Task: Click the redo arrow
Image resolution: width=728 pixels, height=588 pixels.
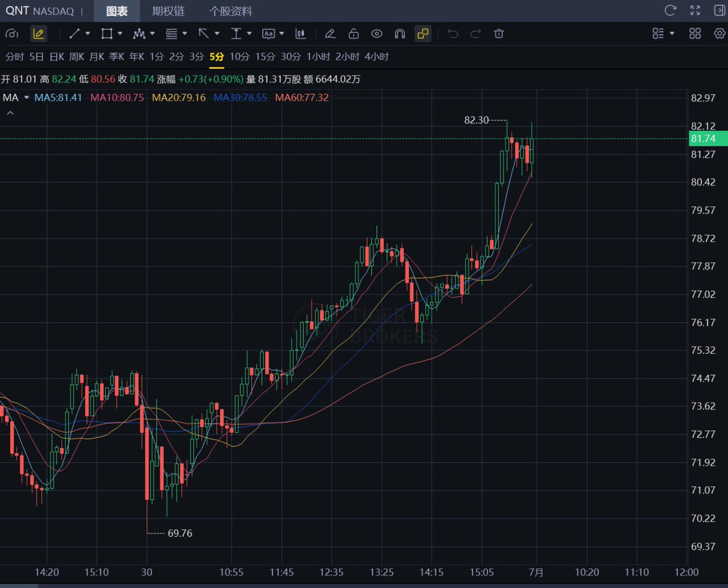Action: [x=476, y=34]
